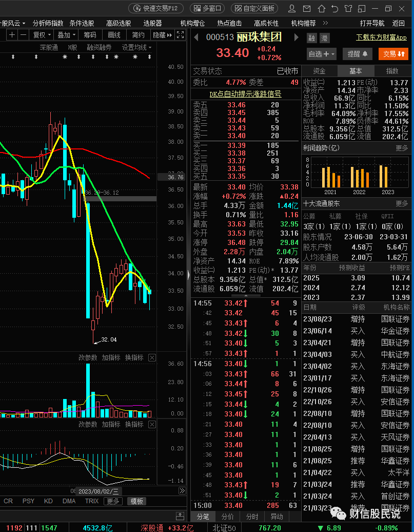Close the MACD indicator panel
This screenshot has height=532, width=414.
coord(152,425)
